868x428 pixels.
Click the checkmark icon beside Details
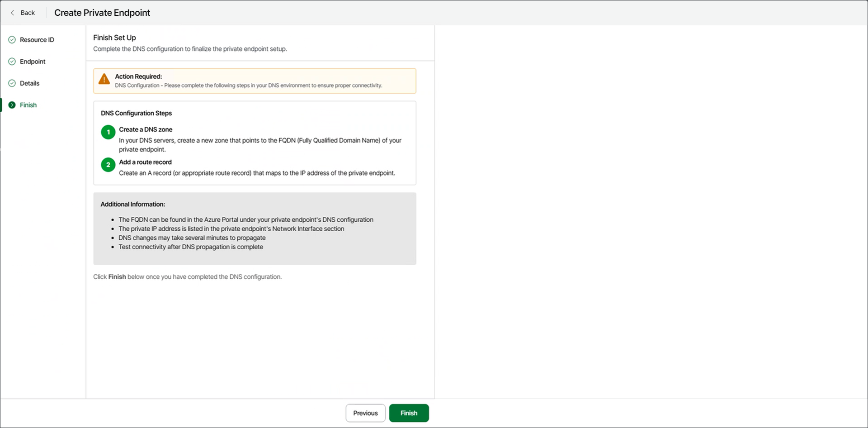[12, 83]
